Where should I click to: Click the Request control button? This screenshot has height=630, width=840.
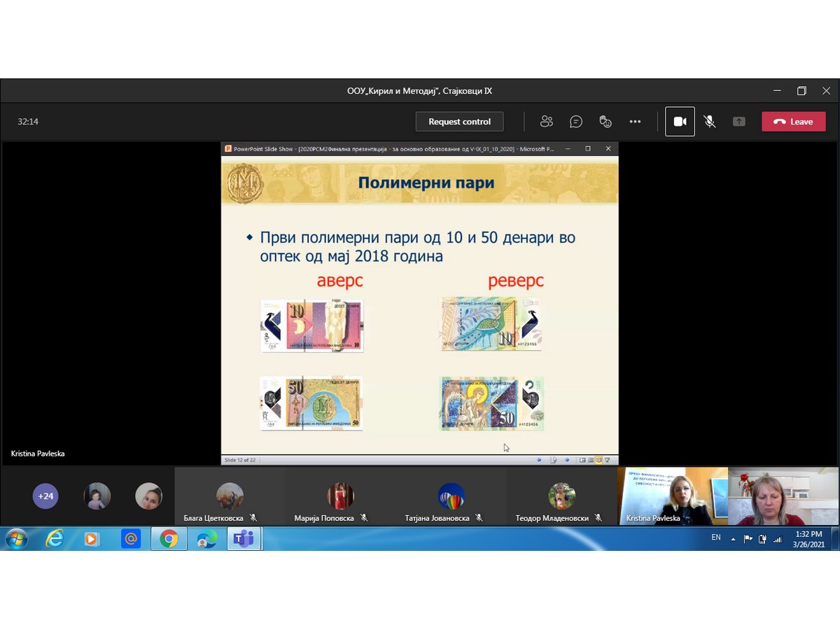click(459, 122)
